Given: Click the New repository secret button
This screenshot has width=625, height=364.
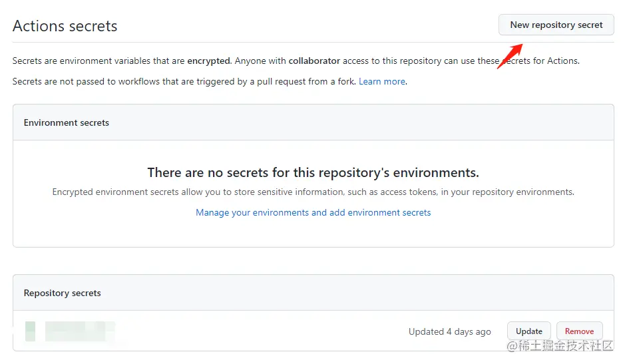Looking at the screenshot, I should point(556,25).
